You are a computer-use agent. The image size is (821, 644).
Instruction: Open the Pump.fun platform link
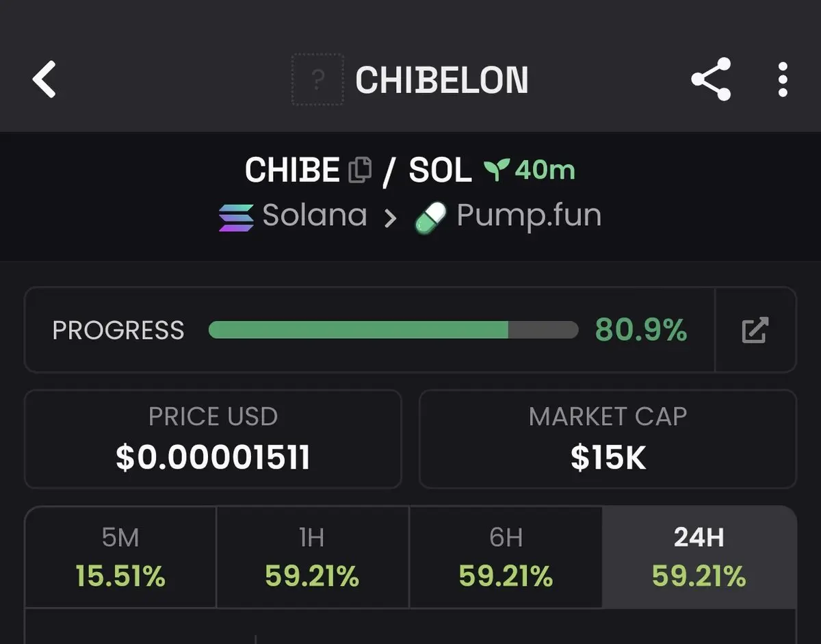pos(528,216)
